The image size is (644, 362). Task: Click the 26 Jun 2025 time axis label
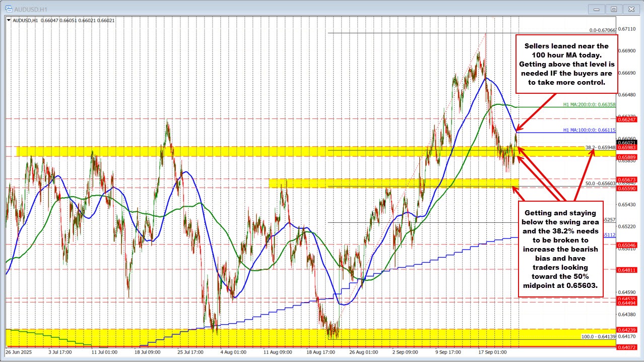19,352
